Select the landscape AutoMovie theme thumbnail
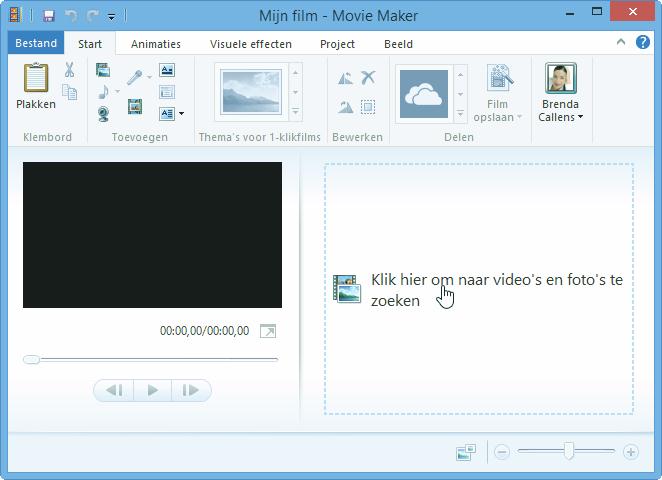 click(x=252, y=92)
